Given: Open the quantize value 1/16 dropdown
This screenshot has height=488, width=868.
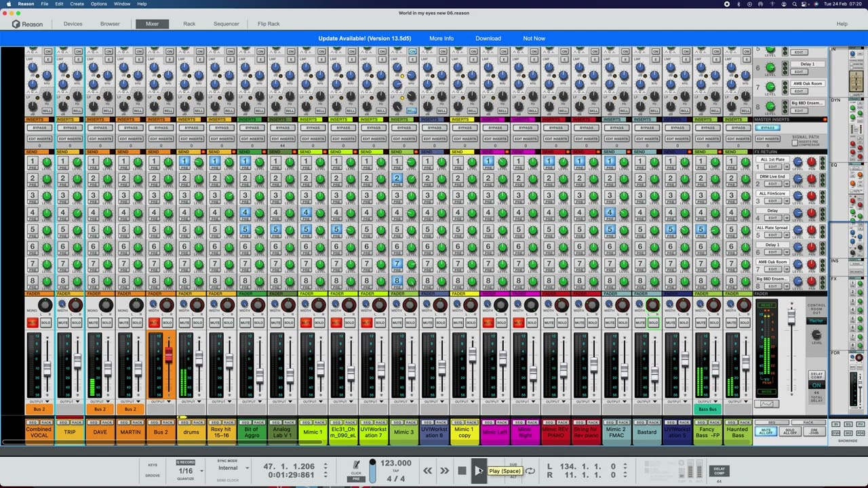Looking at the screenshot, I should 190,471.
